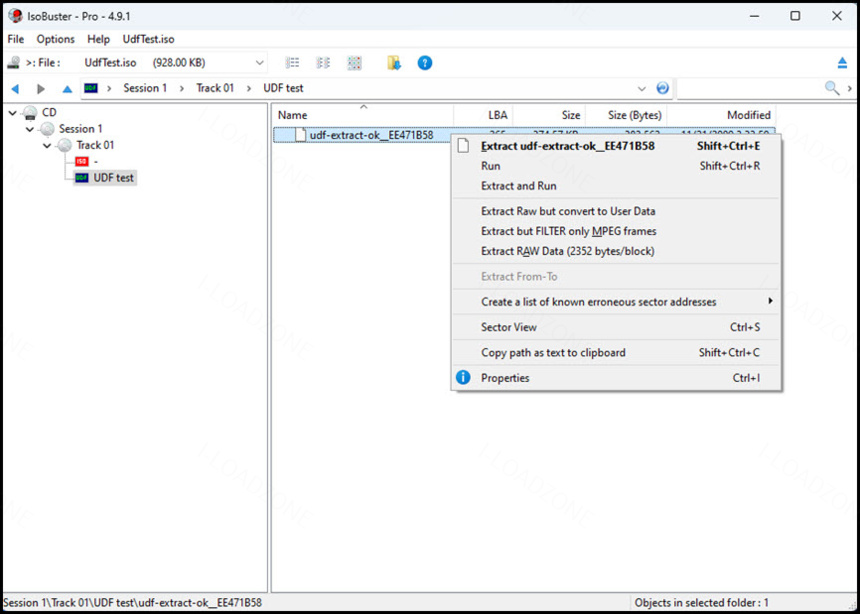The width and height of the screenshot is (860, 614).
Task: Select UDF test in breadcrumb path
Action: (x=283, y=88)
